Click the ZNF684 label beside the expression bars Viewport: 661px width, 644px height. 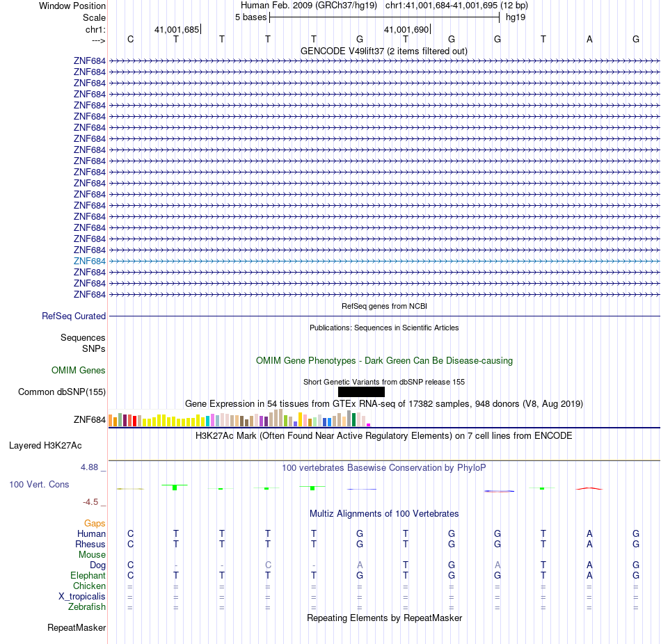(x=89, y=420)
